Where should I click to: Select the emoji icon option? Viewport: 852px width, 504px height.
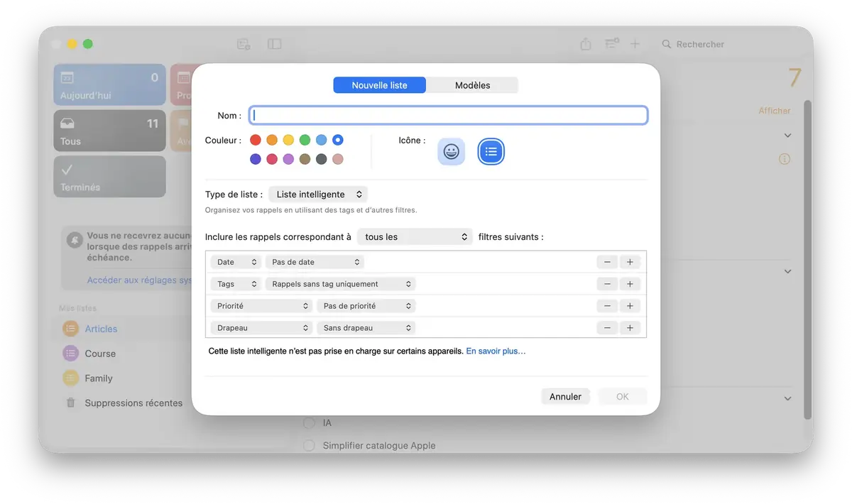click(451, 151)
